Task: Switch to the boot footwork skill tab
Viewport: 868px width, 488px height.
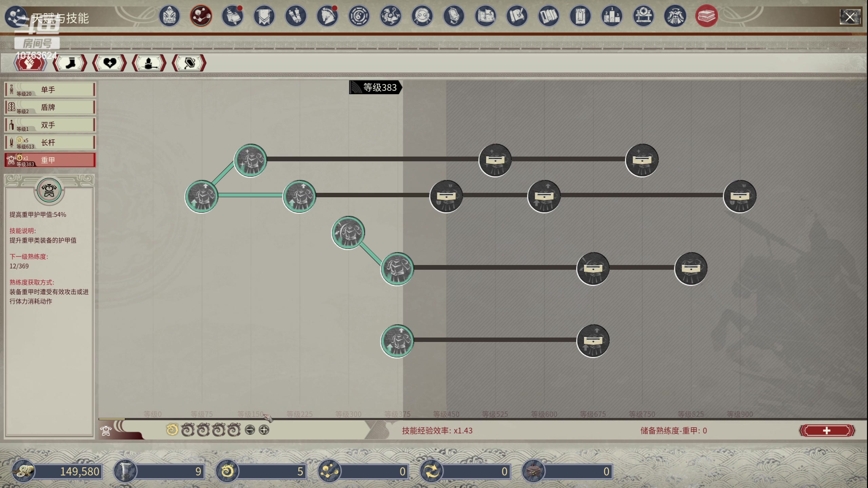Action: pos(70,63)
